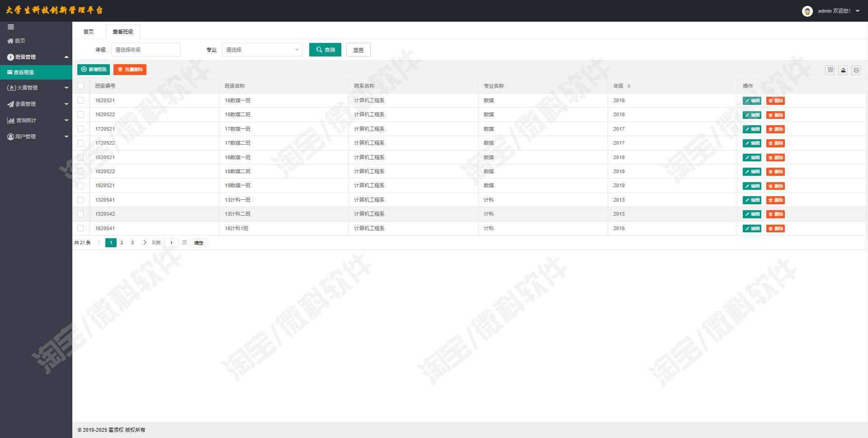Image resolution: width=868 pixels, height=438 pixels.
Task: Check the box for row 1620521
Action: click(80, 100)
